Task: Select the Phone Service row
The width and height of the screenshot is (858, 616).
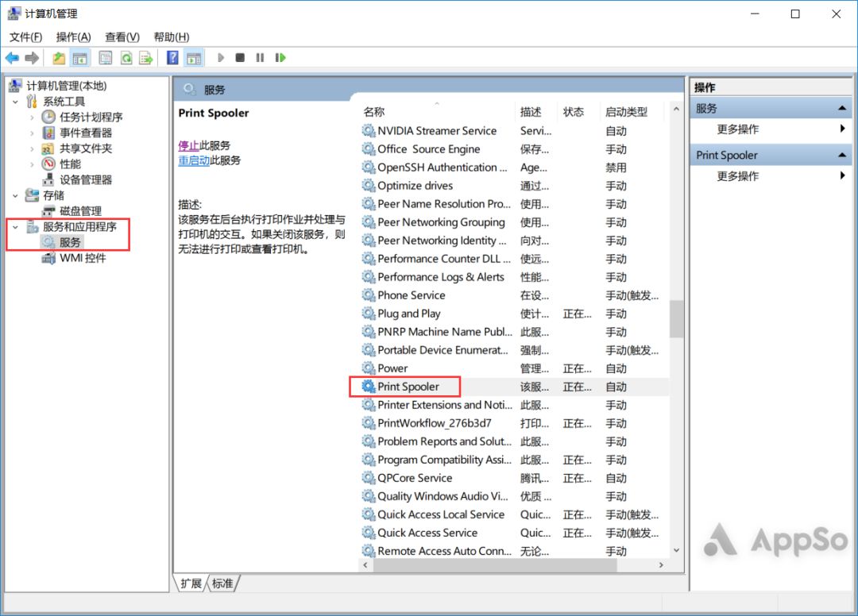Action: 514,296
